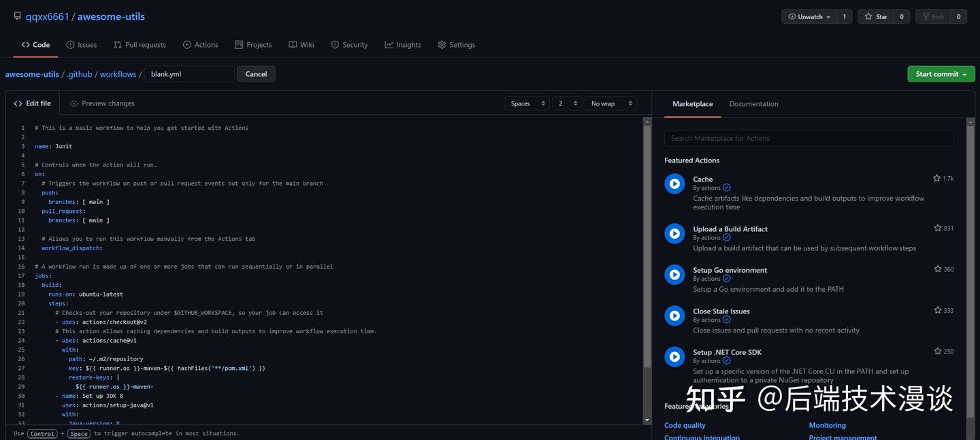This screenshot has height=440, width=980.
Task: Click the editor scrollbar down arrow
Action: click(x=647, y=420)
